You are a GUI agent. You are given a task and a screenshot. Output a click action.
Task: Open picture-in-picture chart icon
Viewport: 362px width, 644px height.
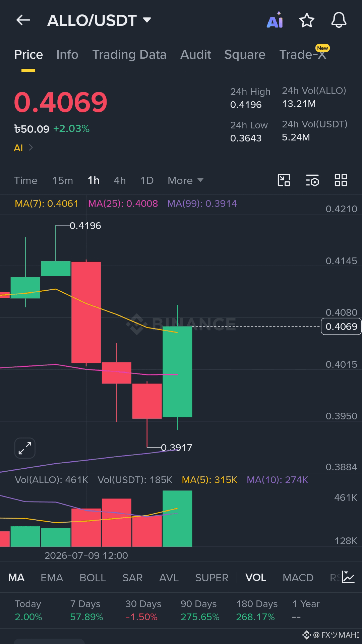[284, 180]
